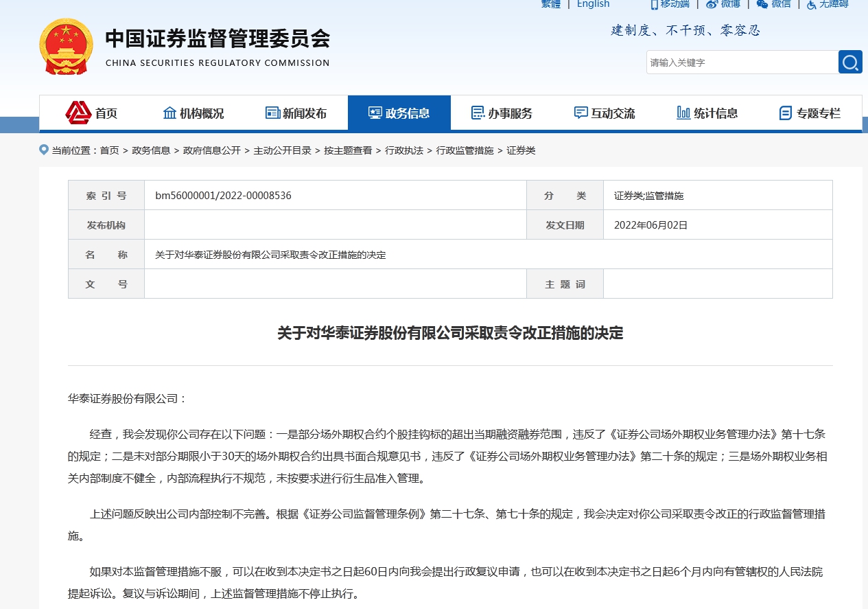Open the 互动交流 navigation item
The image size is (868, 609).
coord(605,113)
